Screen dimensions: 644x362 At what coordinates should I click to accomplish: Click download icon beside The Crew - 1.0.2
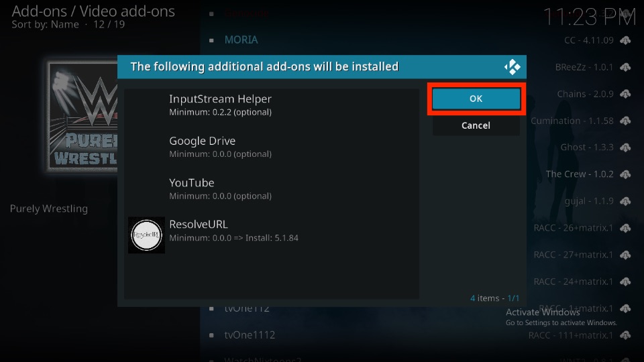pyautogui.click(x=625, y=174)
